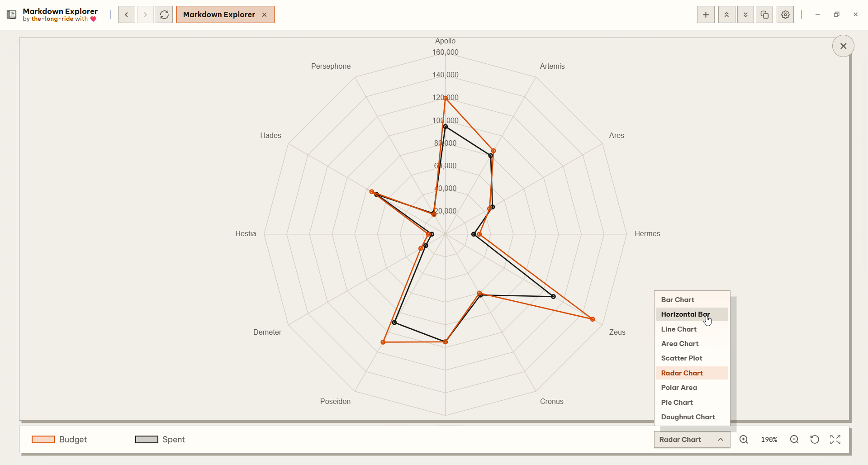
Task: Open the the-long-ride author link
Action: (x=52, y=19)
